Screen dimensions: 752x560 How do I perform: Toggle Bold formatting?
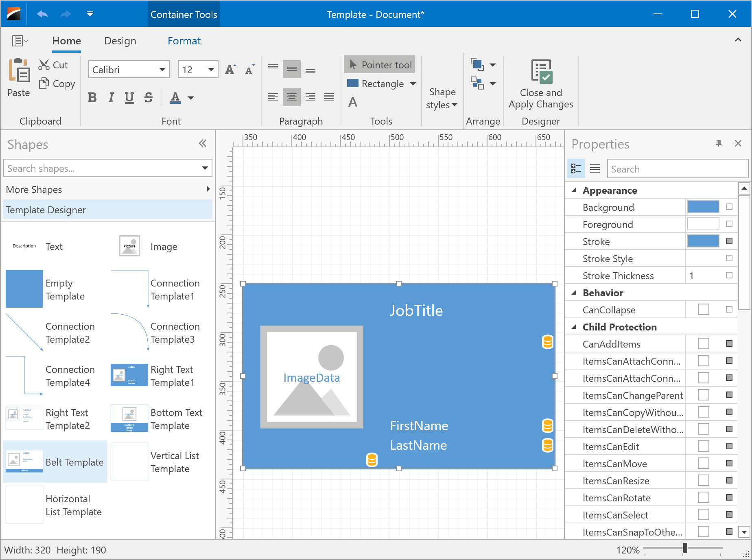tap(92, 98)
